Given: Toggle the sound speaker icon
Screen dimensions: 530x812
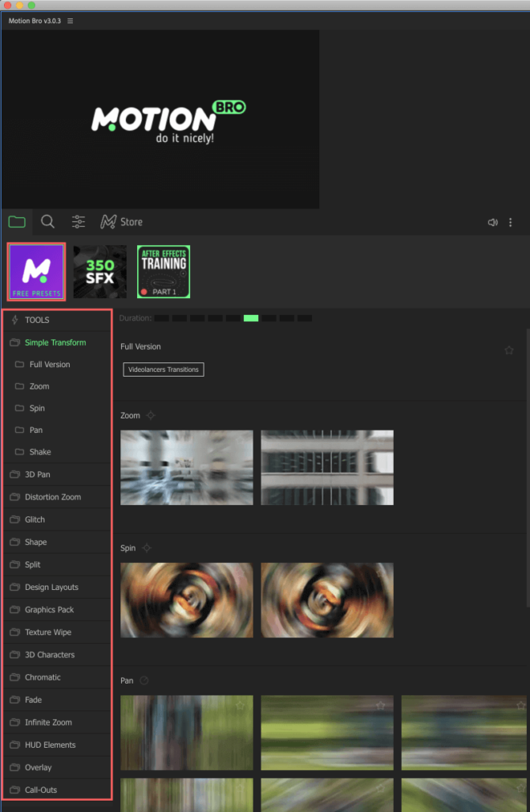Looking at the screenshot, I should click(x=493, y=222).
